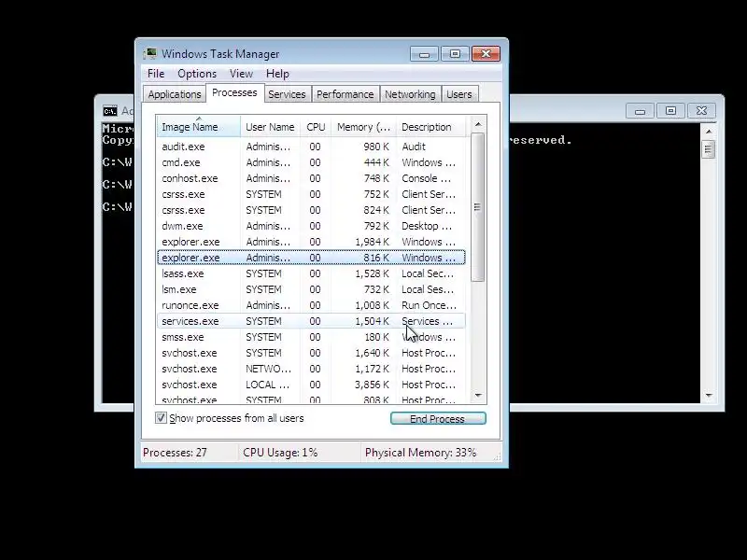Sort by User Name column header
747x560 pixels.
[x=270, y=127]
